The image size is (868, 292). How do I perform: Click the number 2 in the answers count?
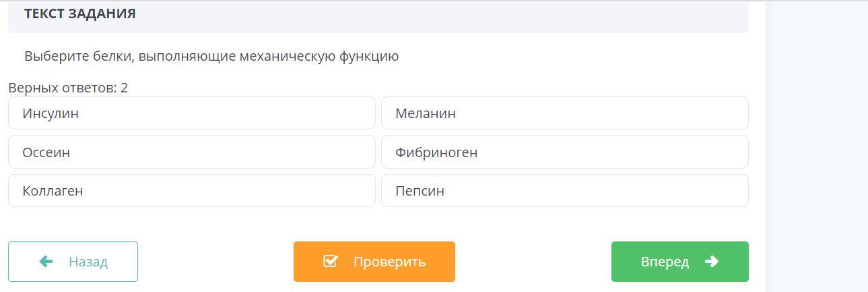coord(125,88)
